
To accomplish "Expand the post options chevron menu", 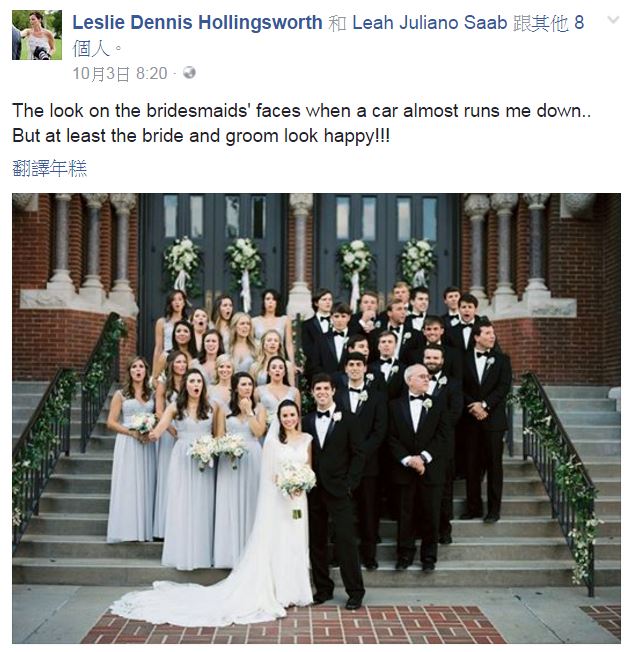I will [613, 20].
